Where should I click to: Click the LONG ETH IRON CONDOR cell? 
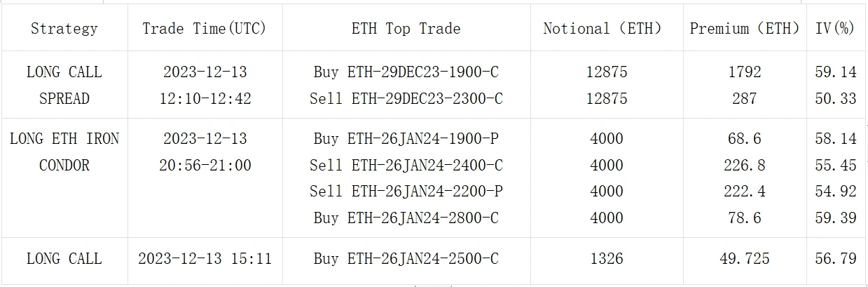click(x=64, y=152)
